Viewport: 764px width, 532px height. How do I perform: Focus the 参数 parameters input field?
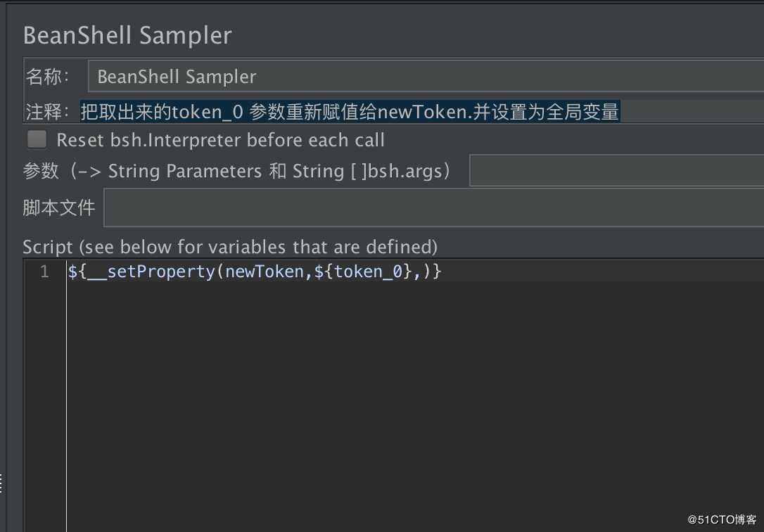tap(616, 170)
